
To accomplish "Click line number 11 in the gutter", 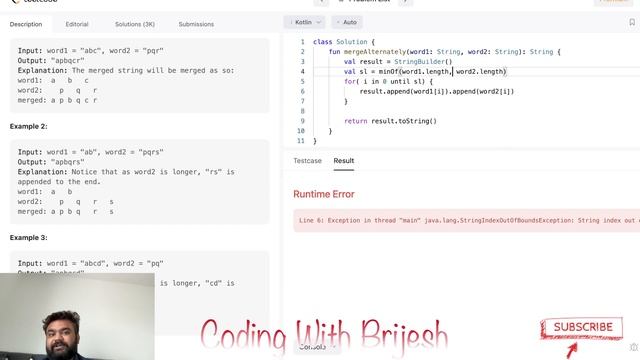I will [301, 141].
